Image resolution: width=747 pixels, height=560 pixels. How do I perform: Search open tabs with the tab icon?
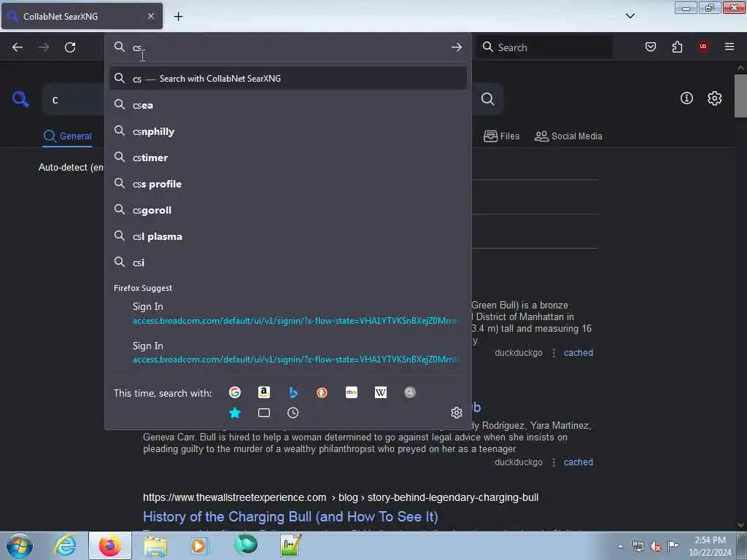pyautogui.click(x=264, y=413)
